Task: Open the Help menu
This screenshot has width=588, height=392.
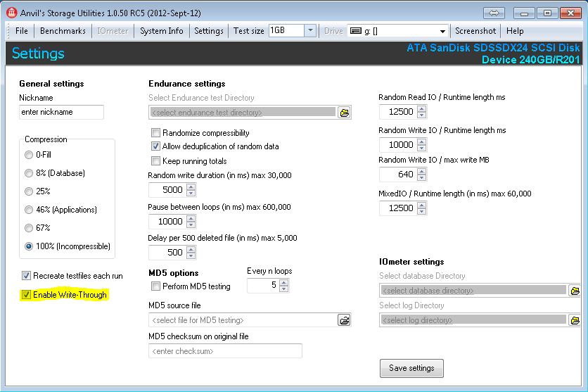Action: pos(515,31)
